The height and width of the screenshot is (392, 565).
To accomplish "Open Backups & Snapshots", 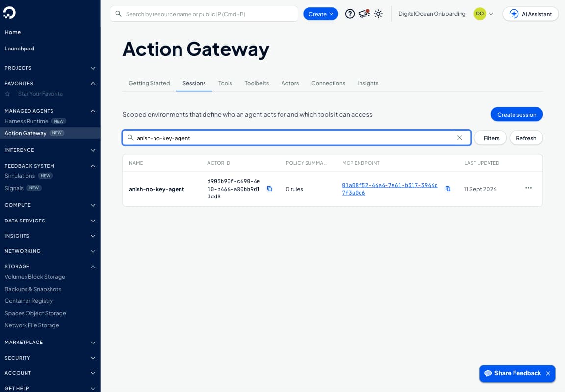I will click(33, 289).
